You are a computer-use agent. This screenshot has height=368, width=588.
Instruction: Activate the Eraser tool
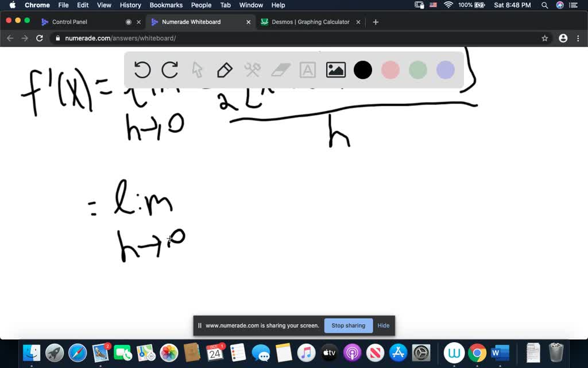tap(280, 70)
